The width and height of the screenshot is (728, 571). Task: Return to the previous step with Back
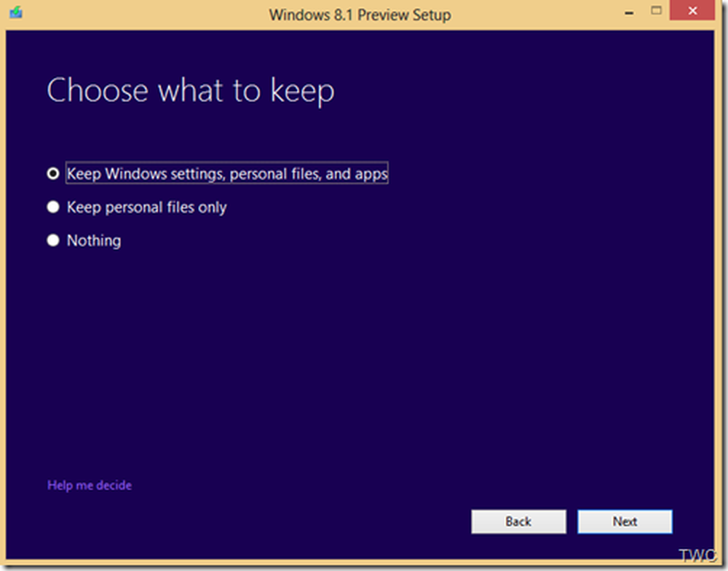[x=518, y=521]
